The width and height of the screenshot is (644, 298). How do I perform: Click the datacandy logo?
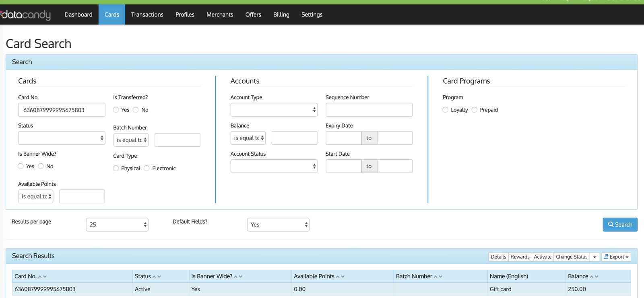tap(26, 15)
